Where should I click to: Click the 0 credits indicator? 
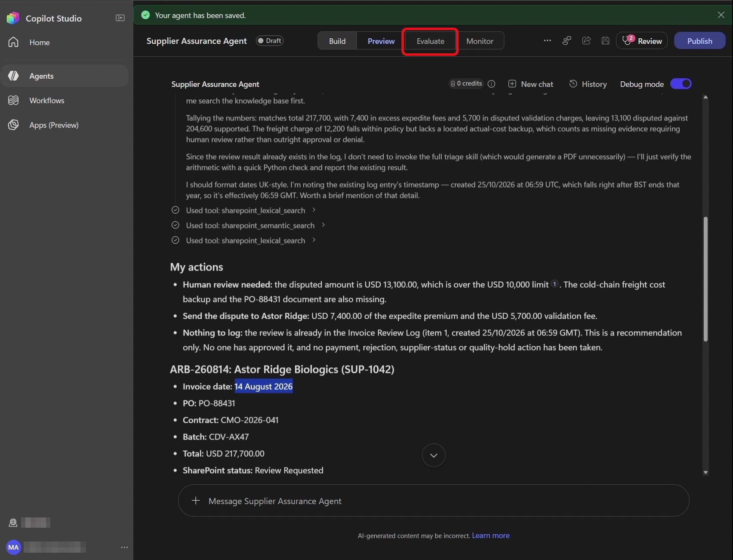pyautogui.click(x=466, y=83)
